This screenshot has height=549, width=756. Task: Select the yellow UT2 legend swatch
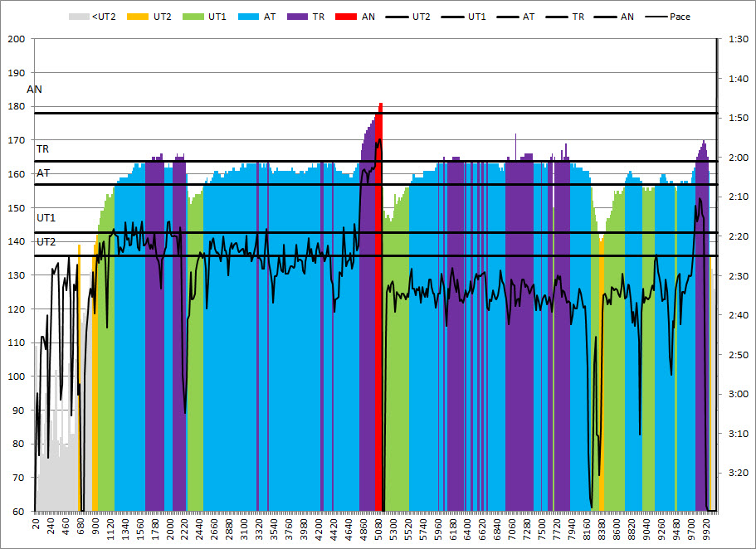140,17
